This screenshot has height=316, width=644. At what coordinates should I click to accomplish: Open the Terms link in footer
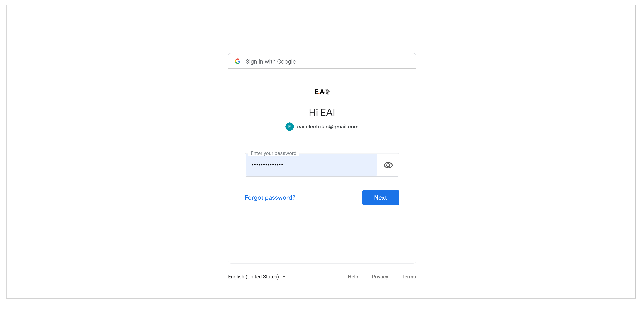(x=409, y=277)
